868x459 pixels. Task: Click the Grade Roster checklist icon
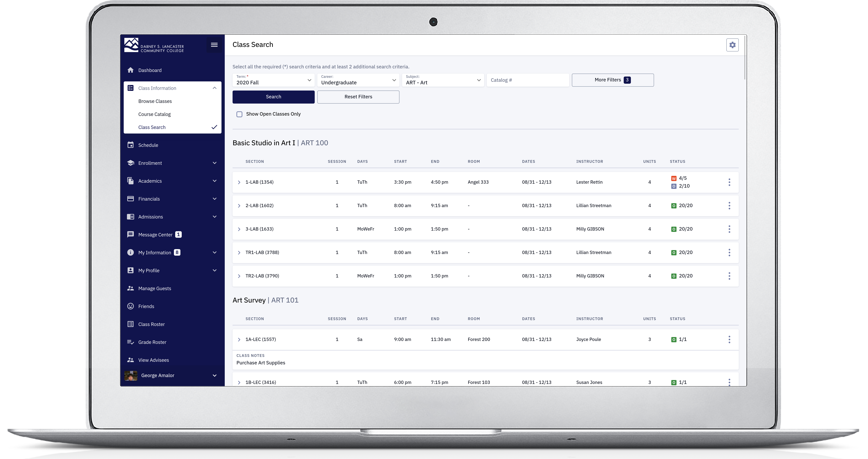tap(130, 342)
